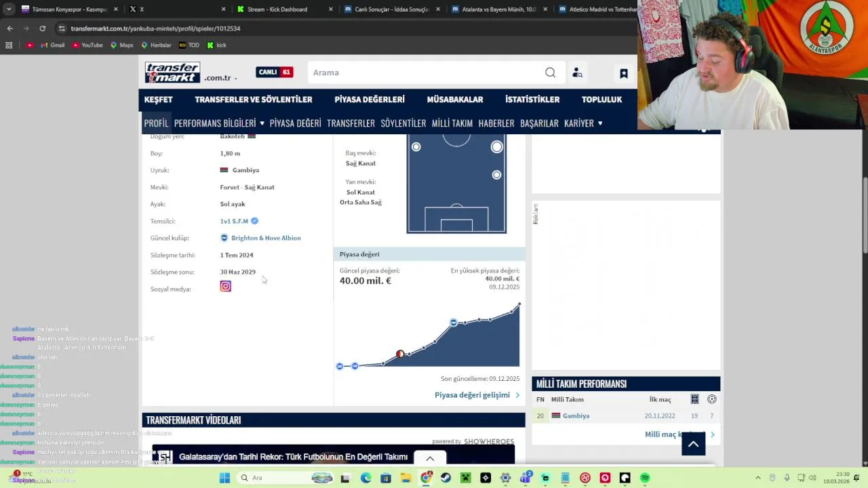Open the KEŞFET menu
Image resolution: width=868 pixels, height=488 pixels.
point(158,99)
